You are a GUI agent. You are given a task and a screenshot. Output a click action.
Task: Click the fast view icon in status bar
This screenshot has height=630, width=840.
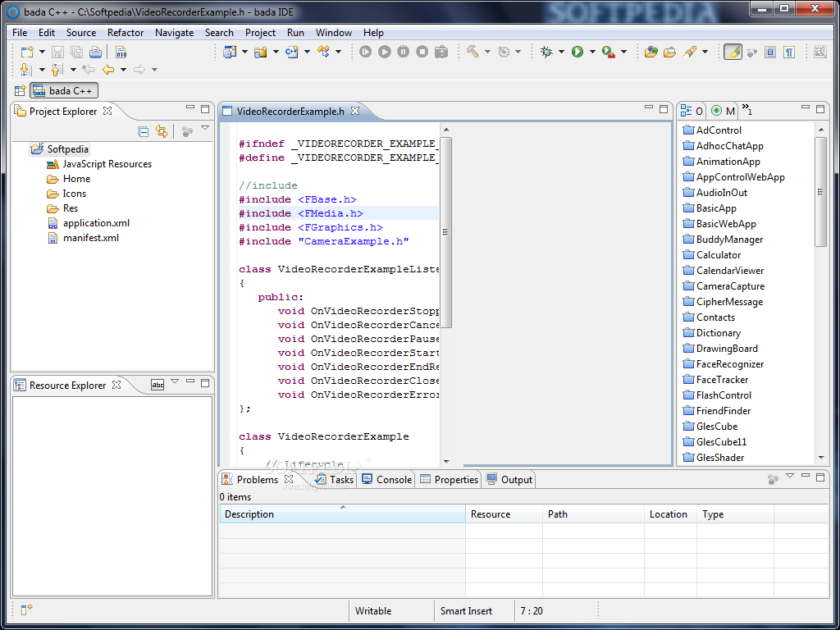pos(27,609)
